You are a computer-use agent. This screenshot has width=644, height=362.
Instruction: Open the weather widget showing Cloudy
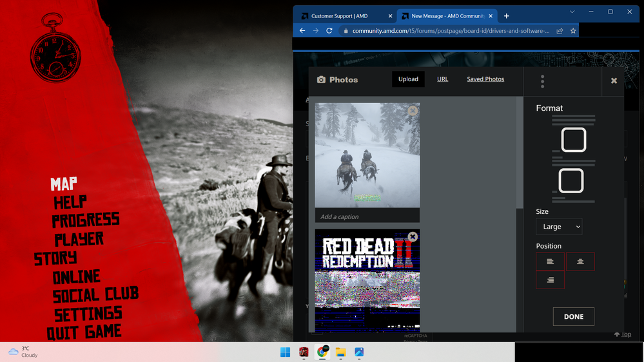point(23,352)
